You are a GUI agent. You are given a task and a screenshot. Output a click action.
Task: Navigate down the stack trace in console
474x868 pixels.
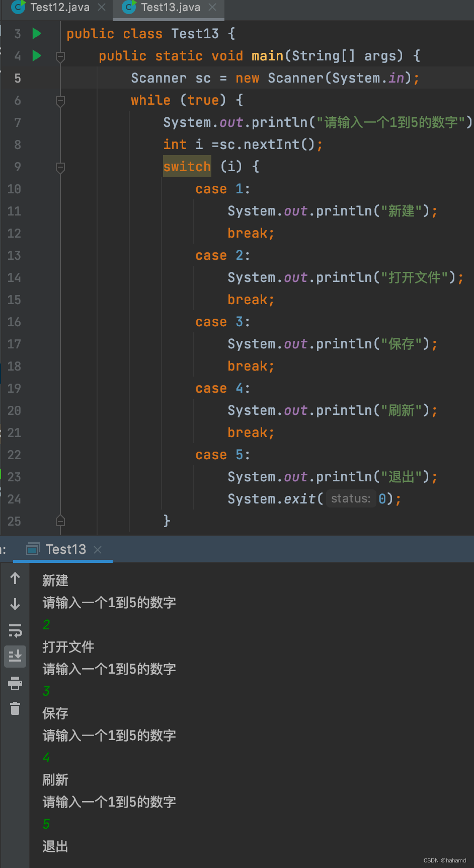pyautogui.click(x=15, y=604)
